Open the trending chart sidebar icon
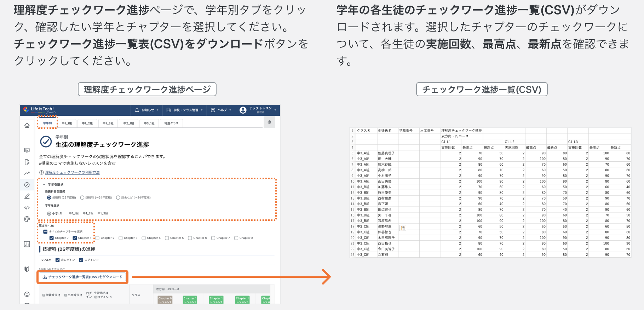 (27, 173)
